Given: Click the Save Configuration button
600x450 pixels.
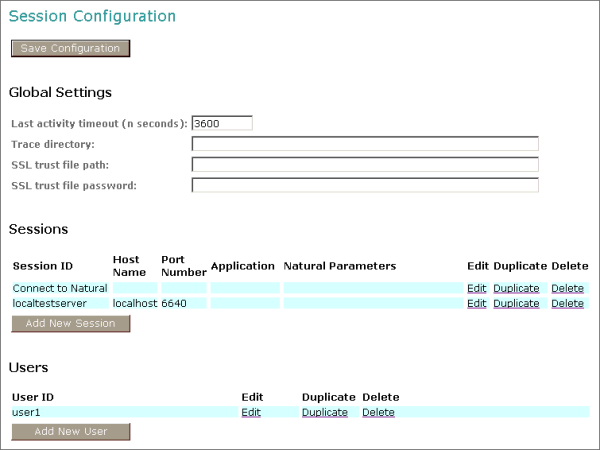Looking at the screenshot, I should click(70, 48).
